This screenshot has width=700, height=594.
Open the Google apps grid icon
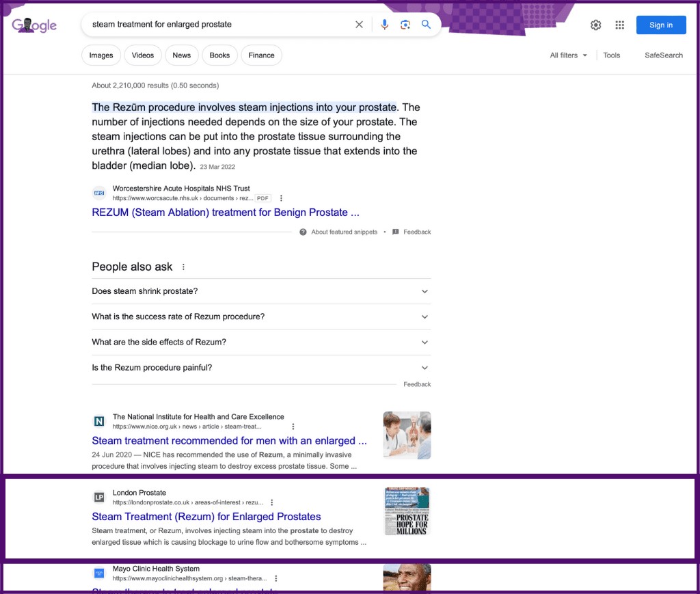[x=619, y=25]
